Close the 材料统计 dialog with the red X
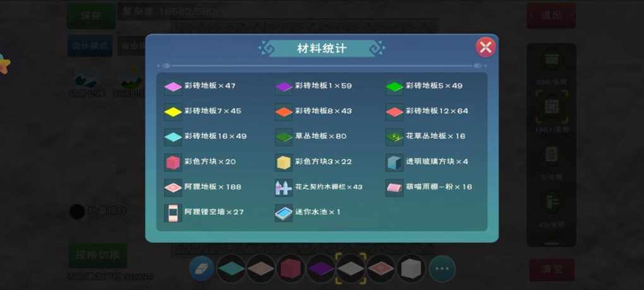Image resolution: width=644 pixels, height=290 pixels. click(486, 47)
